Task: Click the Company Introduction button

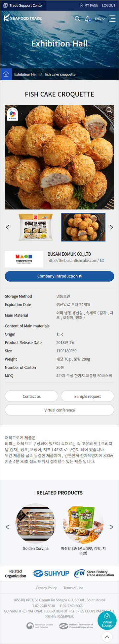Action: pyautogui.click(x=59, y=276)
